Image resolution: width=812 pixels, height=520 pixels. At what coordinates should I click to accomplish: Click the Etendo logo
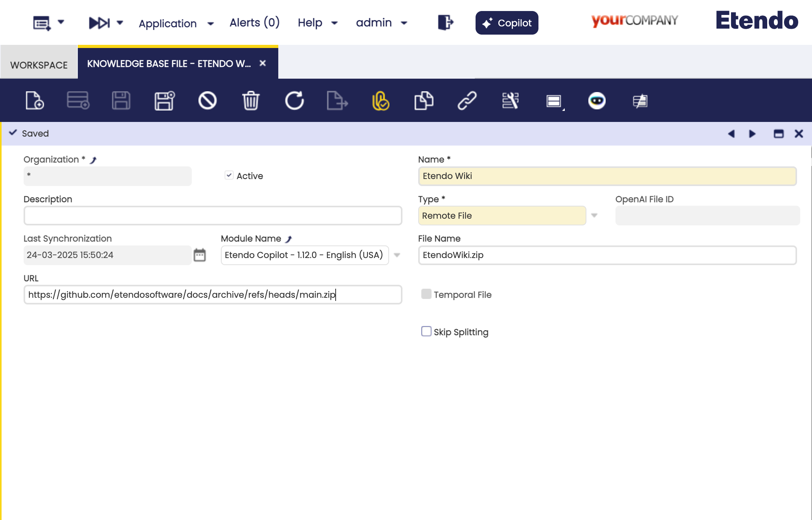(757, 20)
